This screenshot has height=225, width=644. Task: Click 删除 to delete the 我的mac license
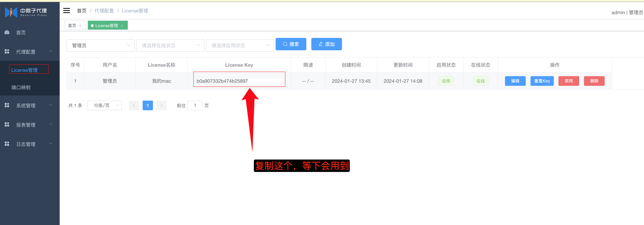click(x=594, y=81)
